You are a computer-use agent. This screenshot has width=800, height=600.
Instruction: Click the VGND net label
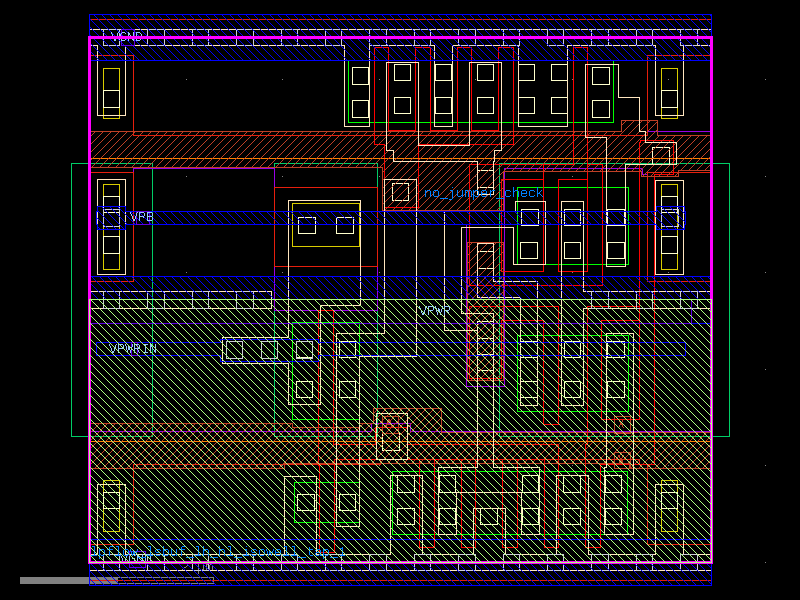click(x=127, y=37)
